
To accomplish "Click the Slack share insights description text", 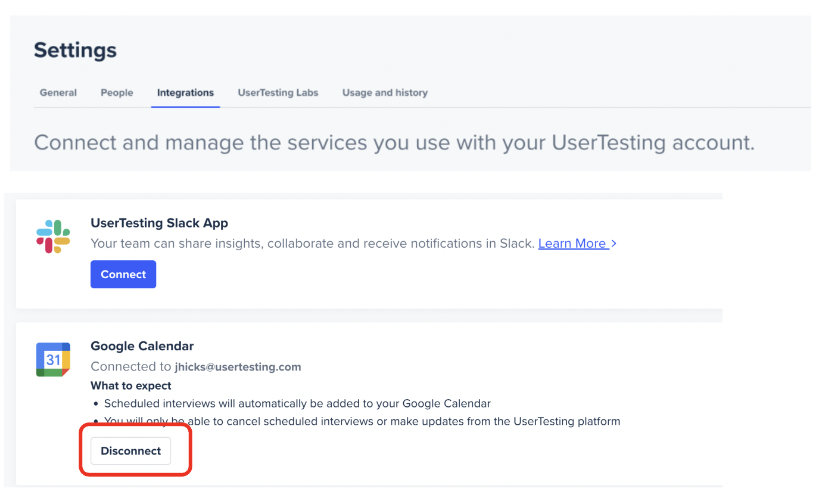I will (x=313, y=244).
